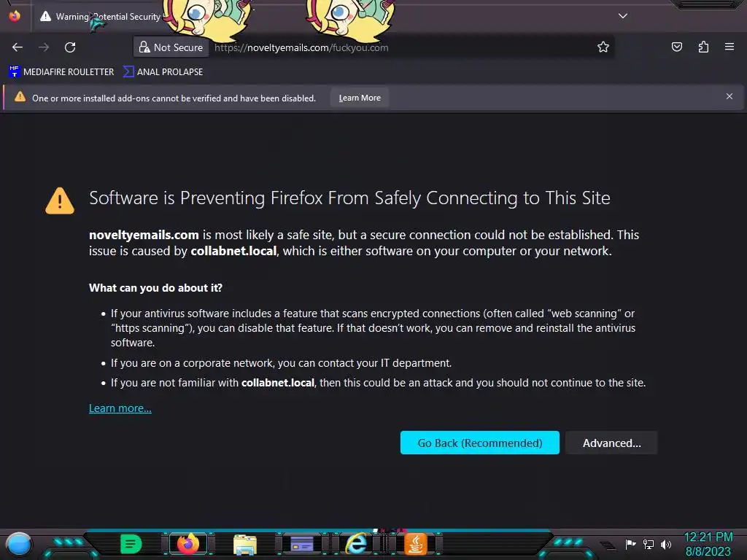Open the volume speaker icon
747x560 pixels.
(x=666, y=544)
